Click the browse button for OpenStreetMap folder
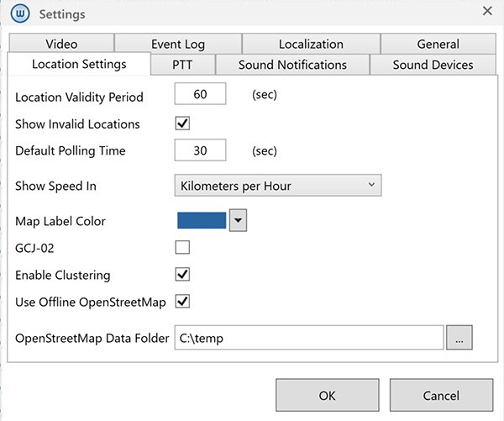Screen dimensions: 504x421 (x=459, y=338)
